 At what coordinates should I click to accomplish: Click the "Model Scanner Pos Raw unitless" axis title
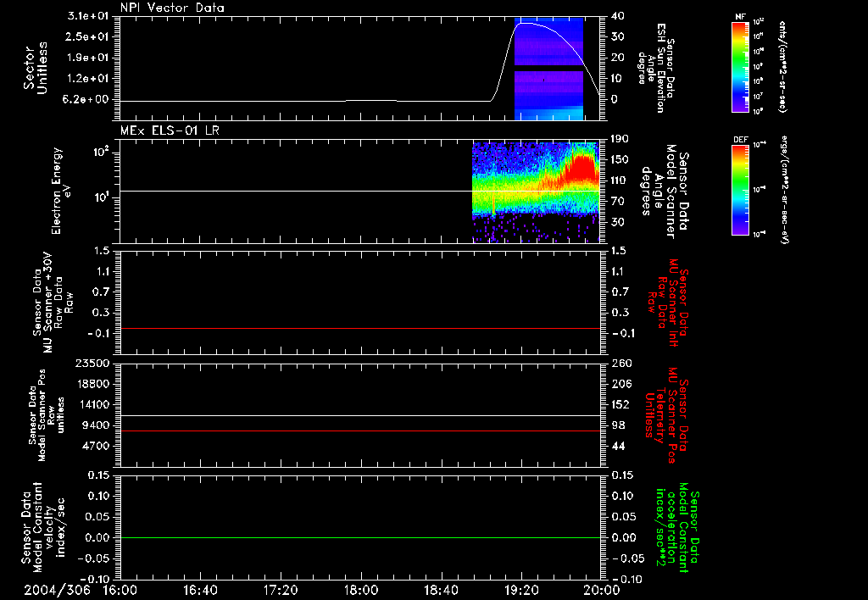coord(52,415)
